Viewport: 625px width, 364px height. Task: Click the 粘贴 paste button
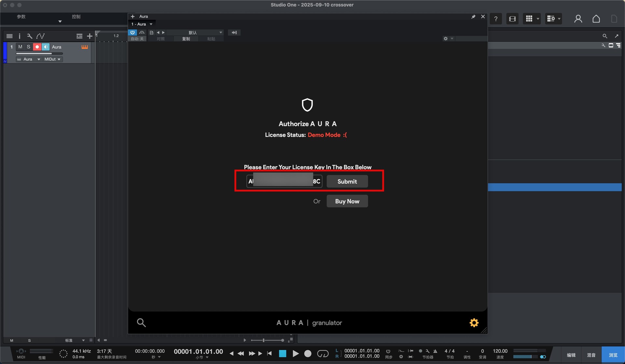point(211,39)
